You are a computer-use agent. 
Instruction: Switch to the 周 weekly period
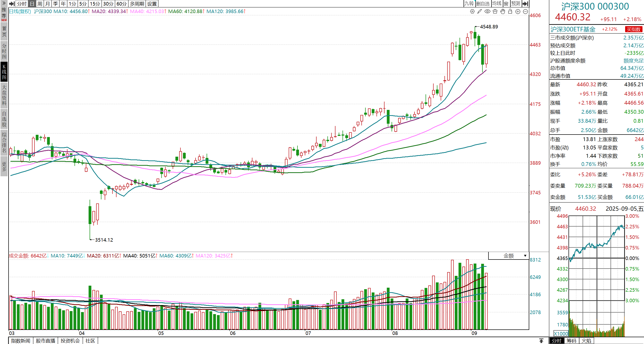(40, 4)
